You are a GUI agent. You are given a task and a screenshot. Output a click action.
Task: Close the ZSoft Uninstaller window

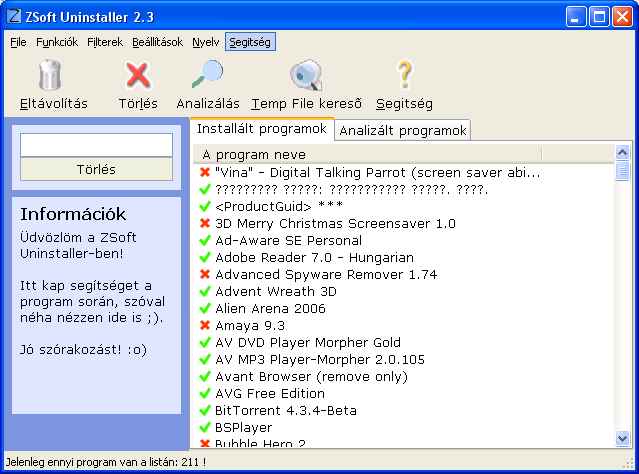(623, 16)
